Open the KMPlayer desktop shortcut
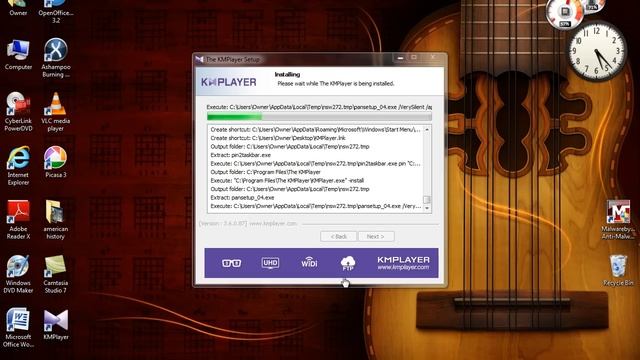The width and height of the screenshot is (640, 360). pyautogui.click(x=56, y=325)
